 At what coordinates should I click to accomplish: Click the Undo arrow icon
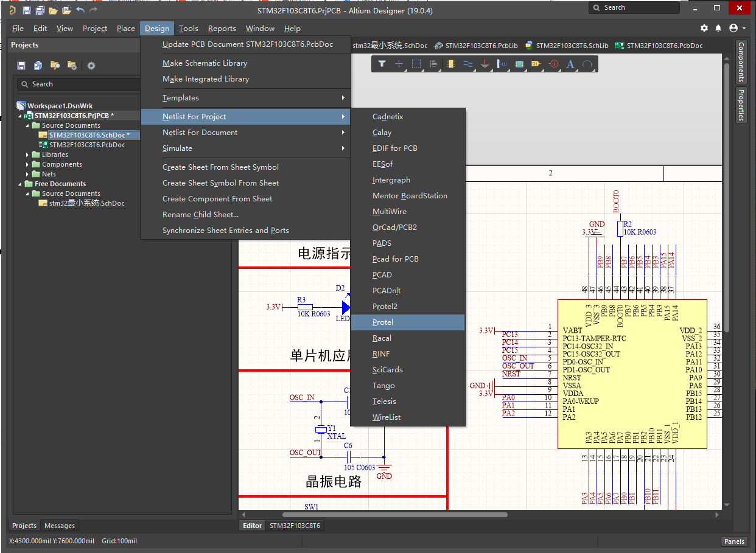[80, 10]
